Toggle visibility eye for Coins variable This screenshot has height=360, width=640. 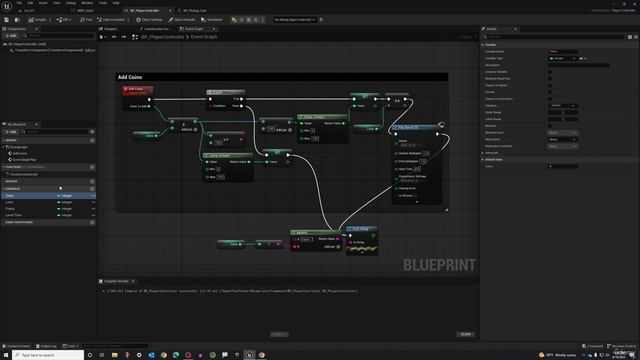point(93,196)
